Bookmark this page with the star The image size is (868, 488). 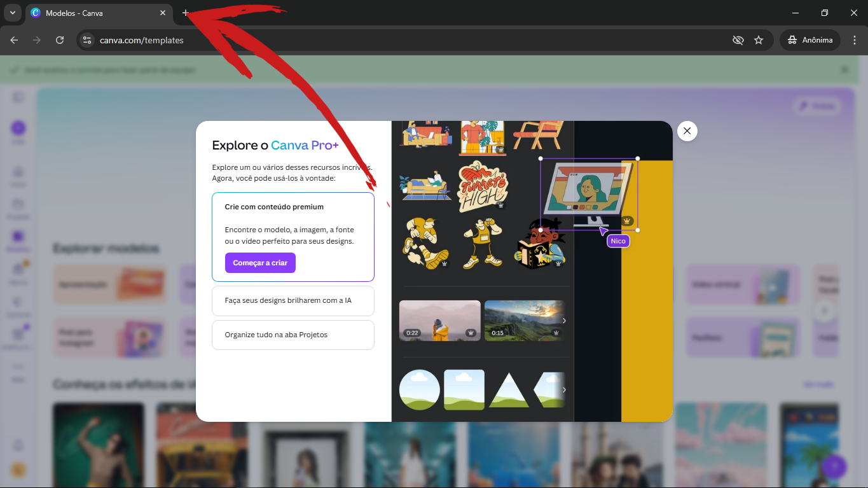759,40
